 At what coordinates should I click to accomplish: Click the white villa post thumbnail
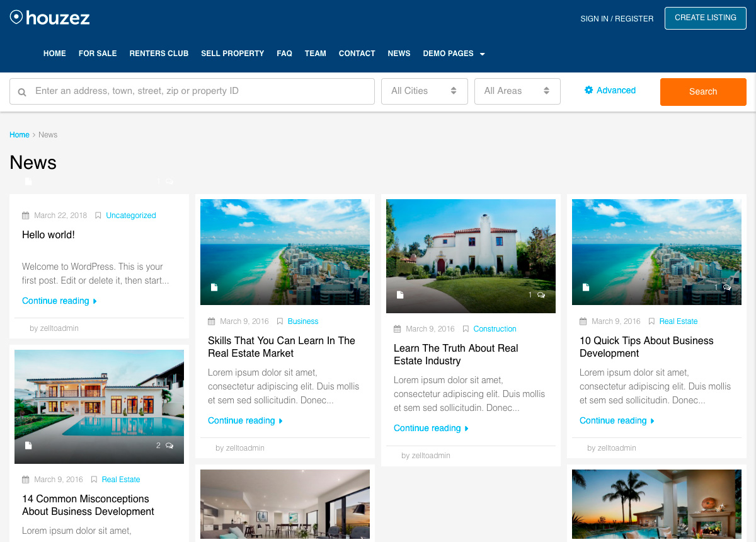click(471, 256)
